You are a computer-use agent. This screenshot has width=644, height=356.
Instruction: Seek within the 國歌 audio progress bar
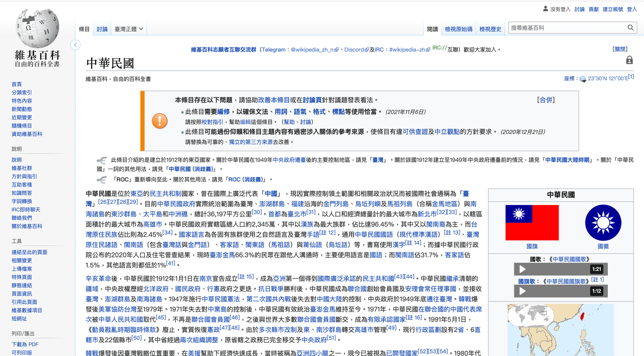[x=560, y=269]
